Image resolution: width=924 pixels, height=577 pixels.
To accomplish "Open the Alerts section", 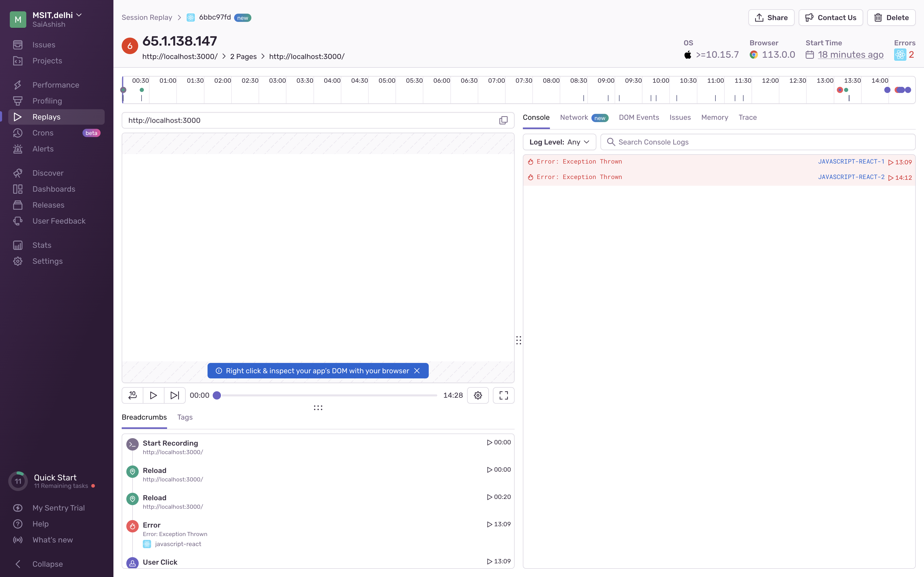I will tap(43, 149).
